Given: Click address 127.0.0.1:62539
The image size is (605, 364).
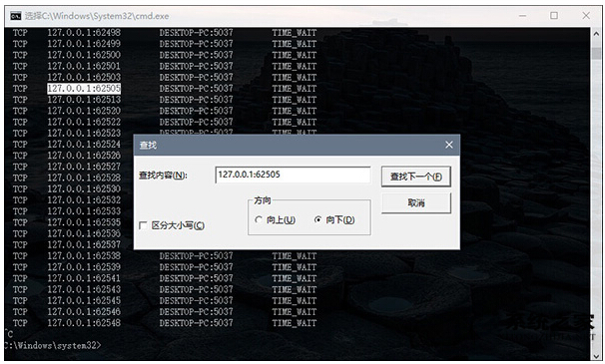Looking at the screenshot, I should tap(84, 267).
